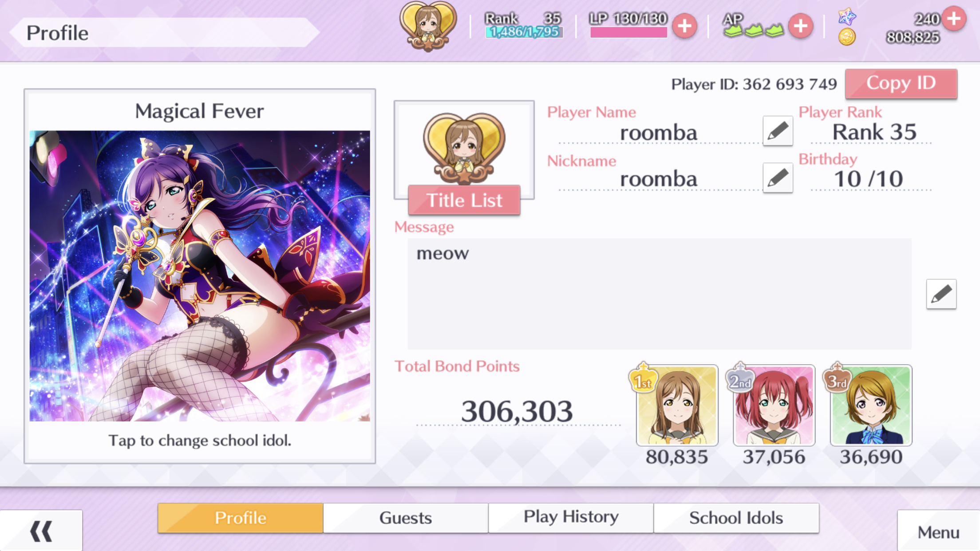This screenshot has width=980, height=551.
Task: Add LP with the plus icon
Action: coord(684,26)
